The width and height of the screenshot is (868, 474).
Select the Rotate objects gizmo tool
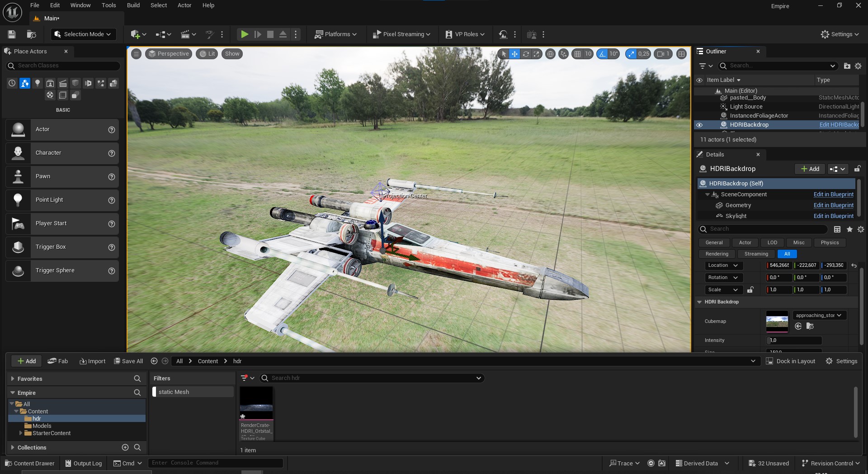(x=526, y=54)
